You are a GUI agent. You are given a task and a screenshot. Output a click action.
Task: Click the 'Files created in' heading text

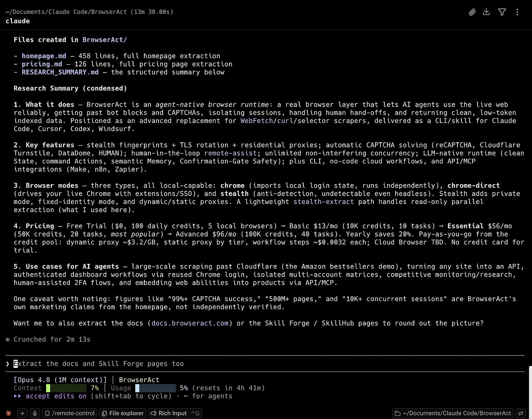point(46,40)
